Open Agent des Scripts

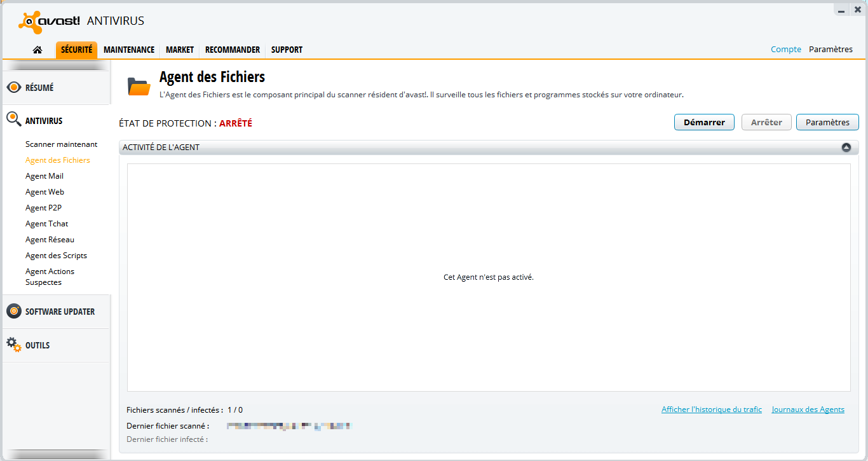coord(56,256)
